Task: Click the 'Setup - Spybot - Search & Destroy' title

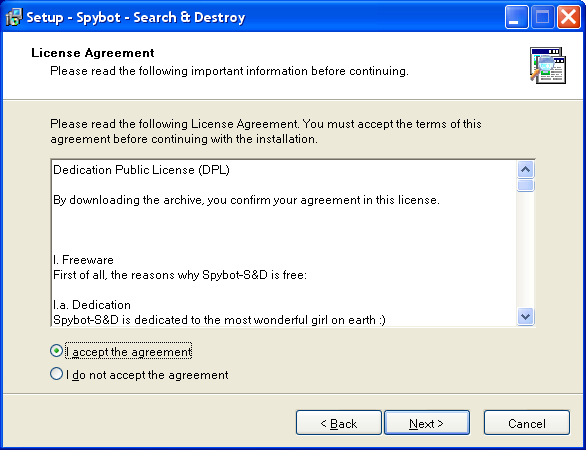Action: pyautogui.click(x=136, y=17)
